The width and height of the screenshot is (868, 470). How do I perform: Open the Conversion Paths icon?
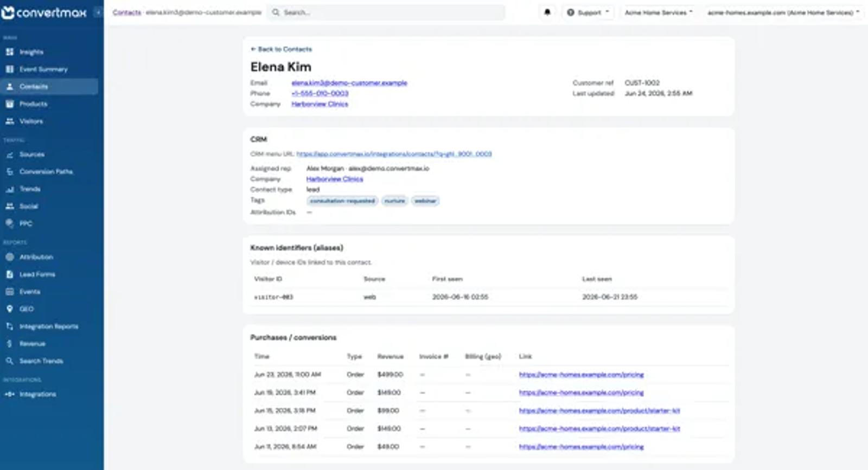(x=9, y=172)
